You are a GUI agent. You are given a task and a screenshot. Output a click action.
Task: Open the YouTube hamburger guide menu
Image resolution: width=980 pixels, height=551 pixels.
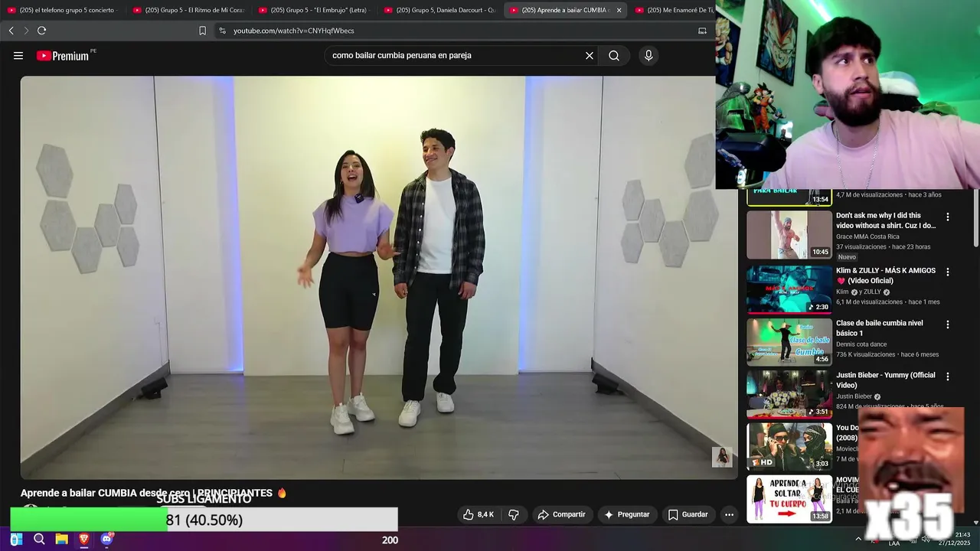(18, 55)
